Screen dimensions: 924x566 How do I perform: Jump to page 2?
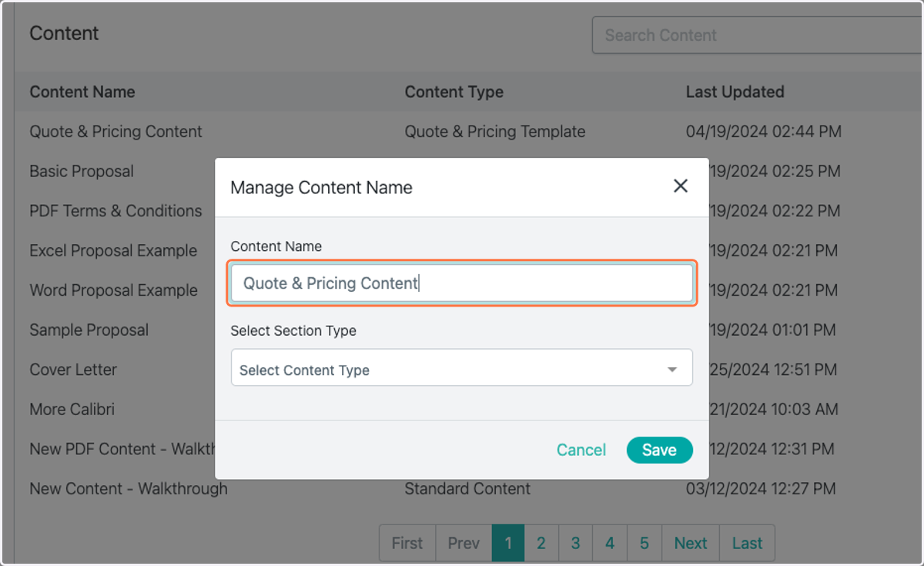click(541, 543)
